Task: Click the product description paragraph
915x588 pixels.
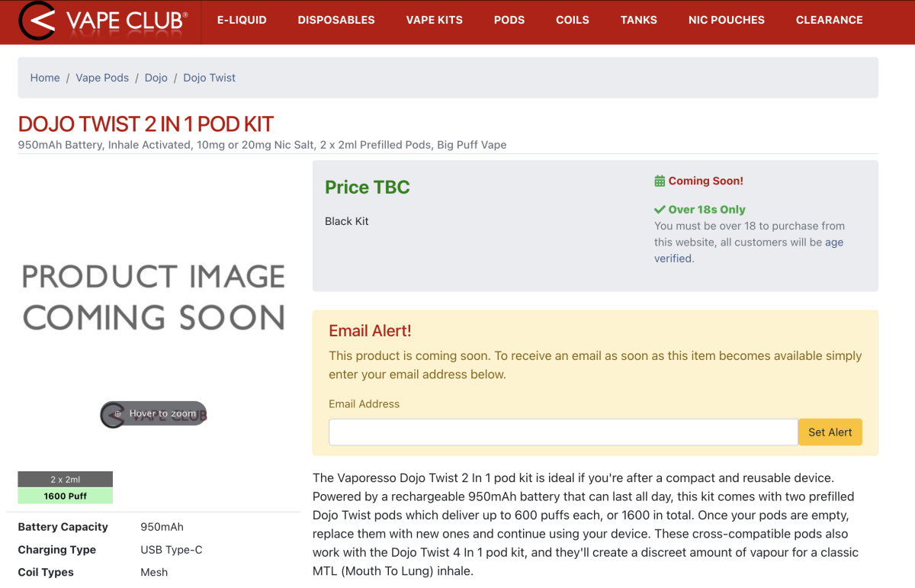Action: point(586,525)
